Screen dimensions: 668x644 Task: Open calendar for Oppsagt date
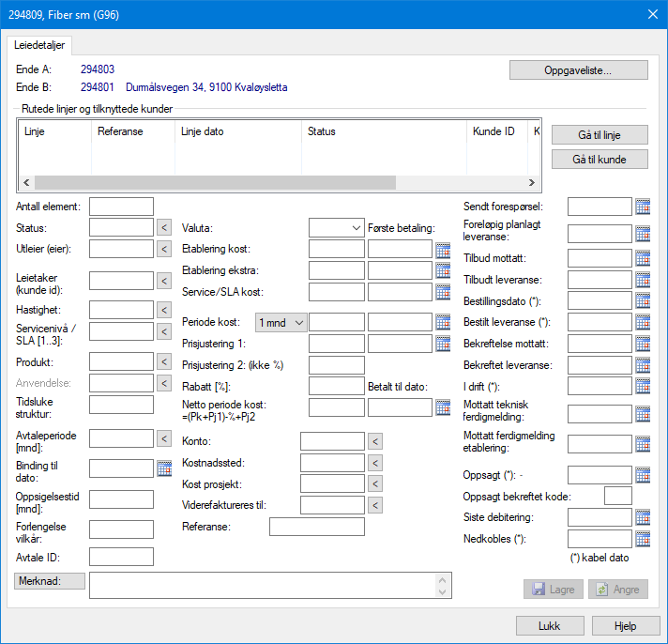[x=643, y=475]
